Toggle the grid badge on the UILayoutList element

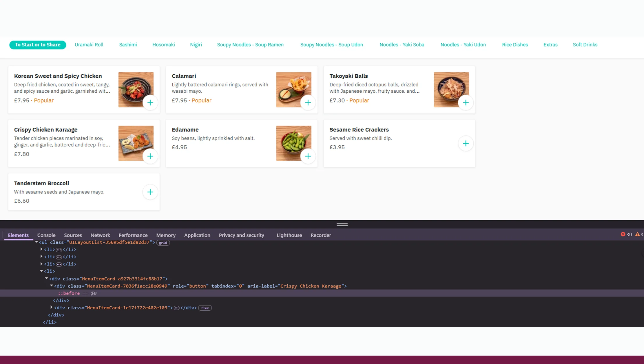point(163,243)
